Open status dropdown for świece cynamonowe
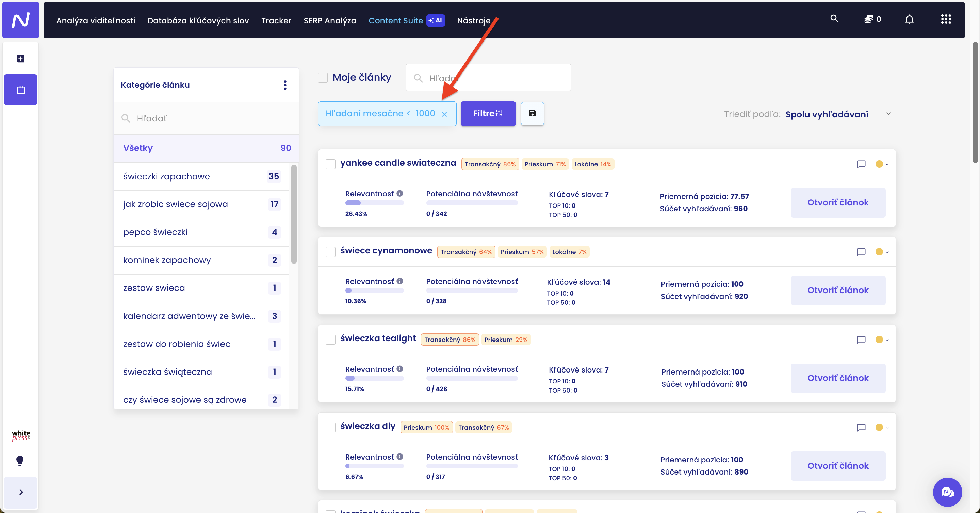 [881, 252]
